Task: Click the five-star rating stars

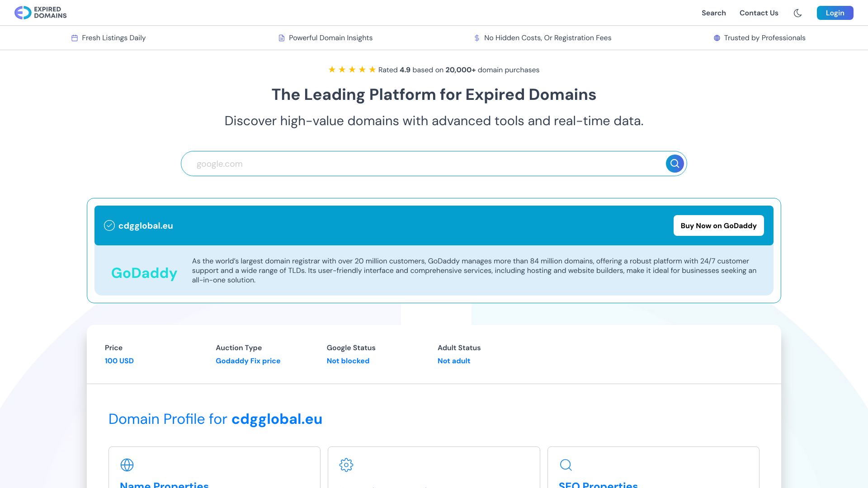Action: [352, 70]
